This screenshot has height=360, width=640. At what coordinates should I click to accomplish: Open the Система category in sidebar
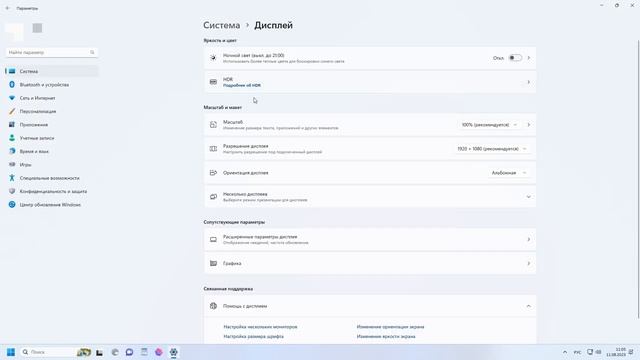click(52, 71)
